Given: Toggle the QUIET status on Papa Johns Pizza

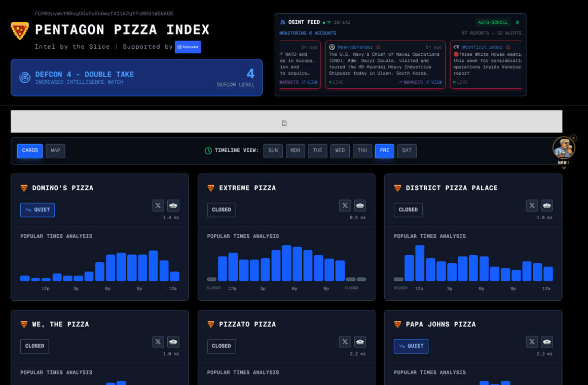Looking at the screenshot, I should click(411, 346).
